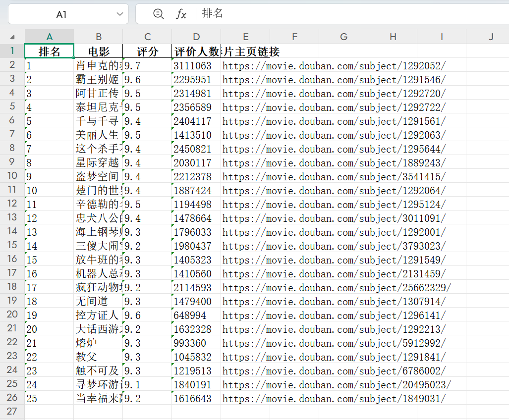Click rank cell 25
509x420 pixels.
coord(50,398)
